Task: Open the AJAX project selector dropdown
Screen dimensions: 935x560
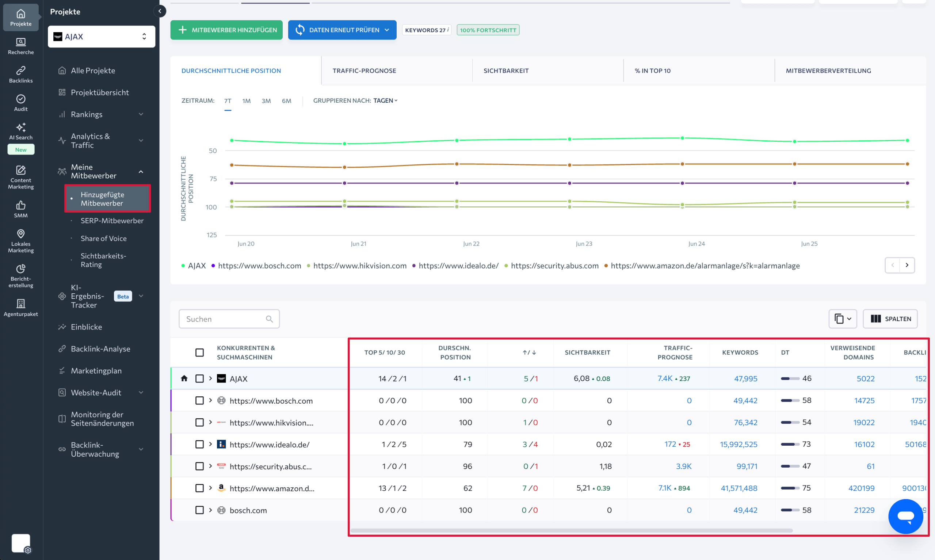Action: pyautogui.click(x=102, y=37)
